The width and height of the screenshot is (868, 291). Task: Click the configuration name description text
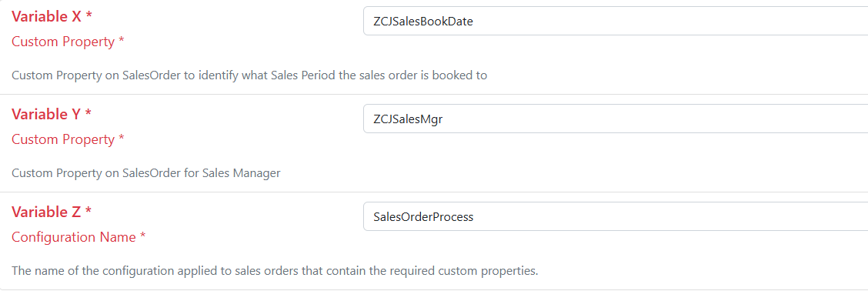pyautogui.click(x=275, y=271)
